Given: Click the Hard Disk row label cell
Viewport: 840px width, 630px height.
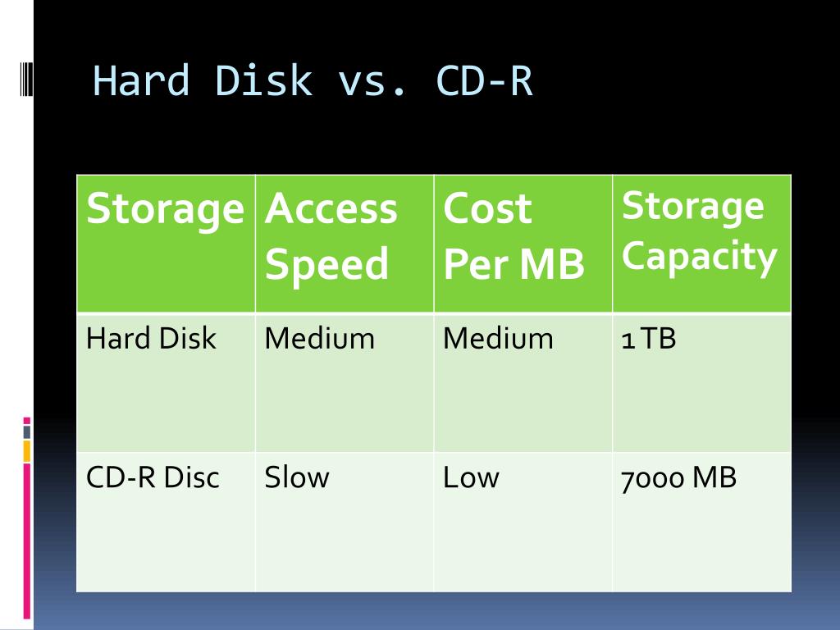Looking at the screenshot, I should tap(166, 382).
